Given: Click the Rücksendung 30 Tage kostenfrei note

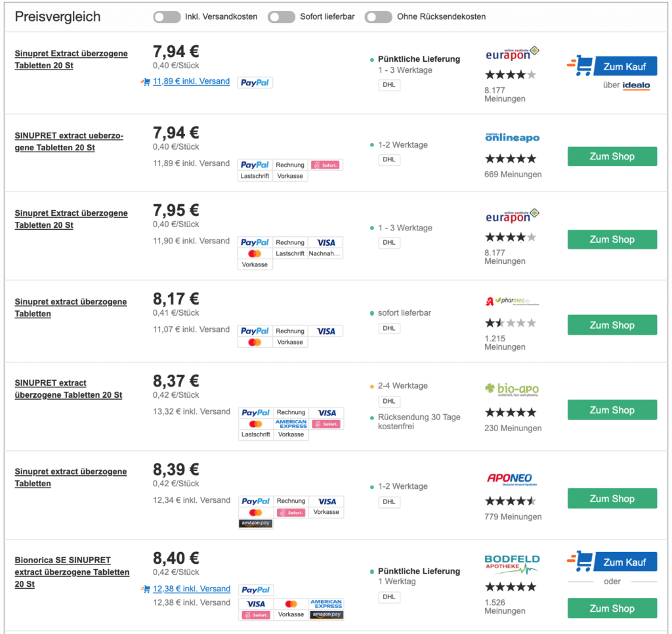Looking at the screenshot, I should click(419, 422).
